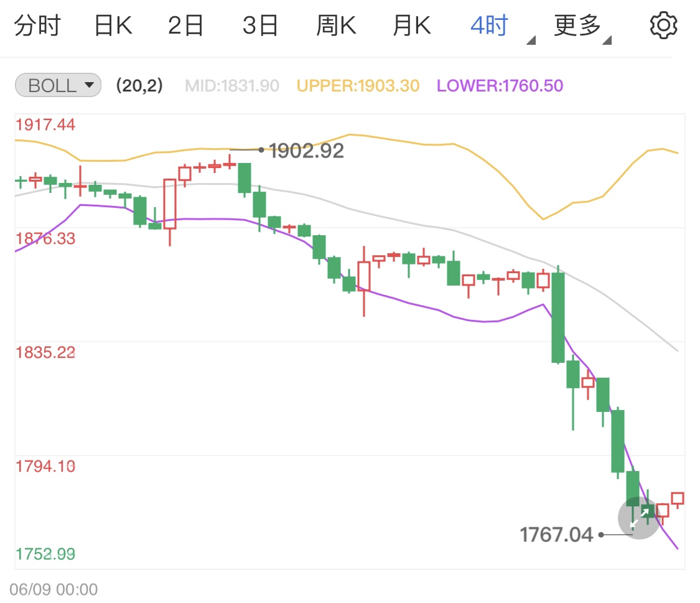Switch to the 分时 time-sharing tab
Image resolution: width=700 pixels, height=603 pixels.
(37, 26)
